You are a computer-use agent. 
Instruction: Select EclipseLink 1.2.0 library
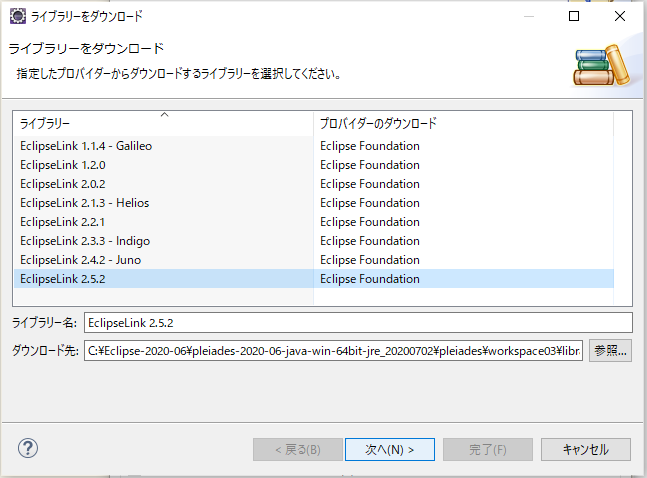(314, 165)
